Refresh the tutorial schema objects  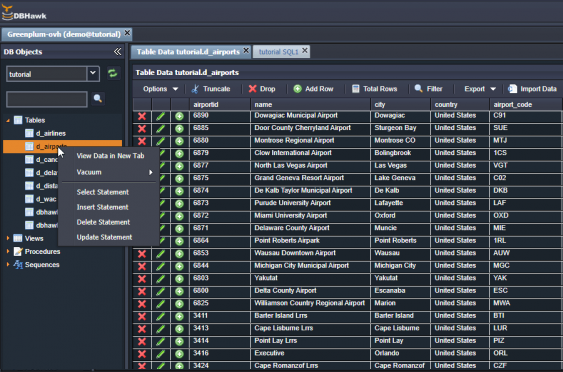point(113,74)
